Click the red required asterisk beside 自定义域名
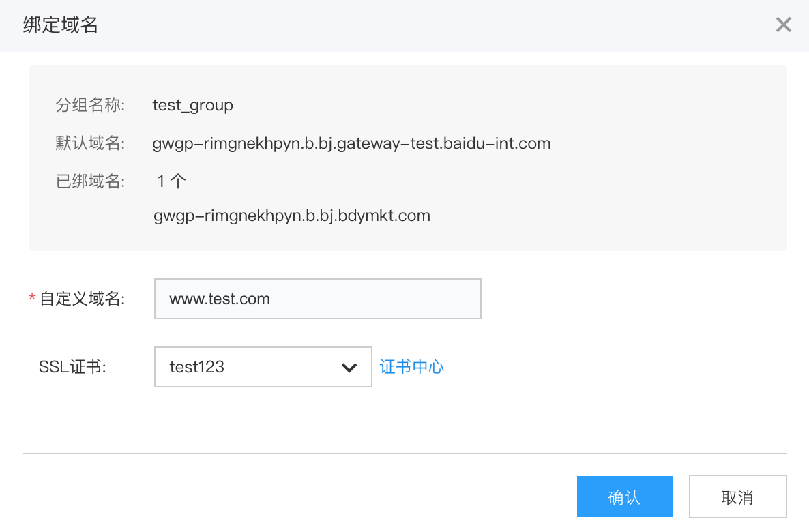 (x=31, y=299)
